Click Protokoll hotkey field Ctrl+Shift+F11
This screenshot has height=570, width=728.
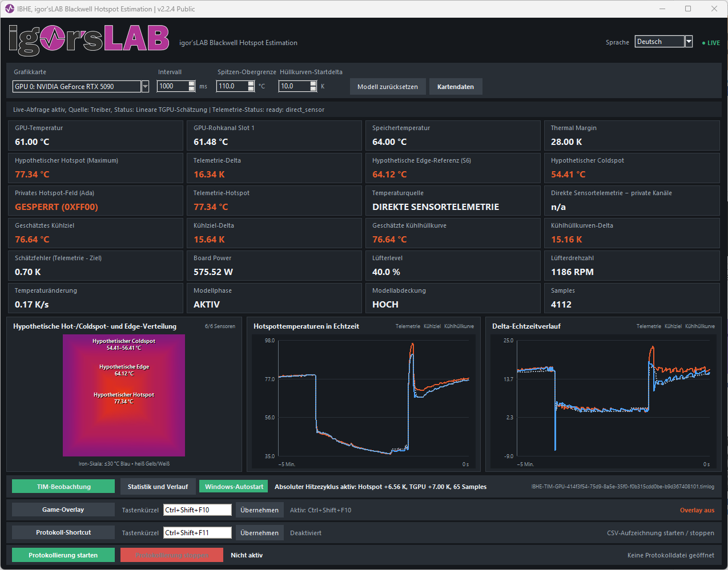click(198, 533)
